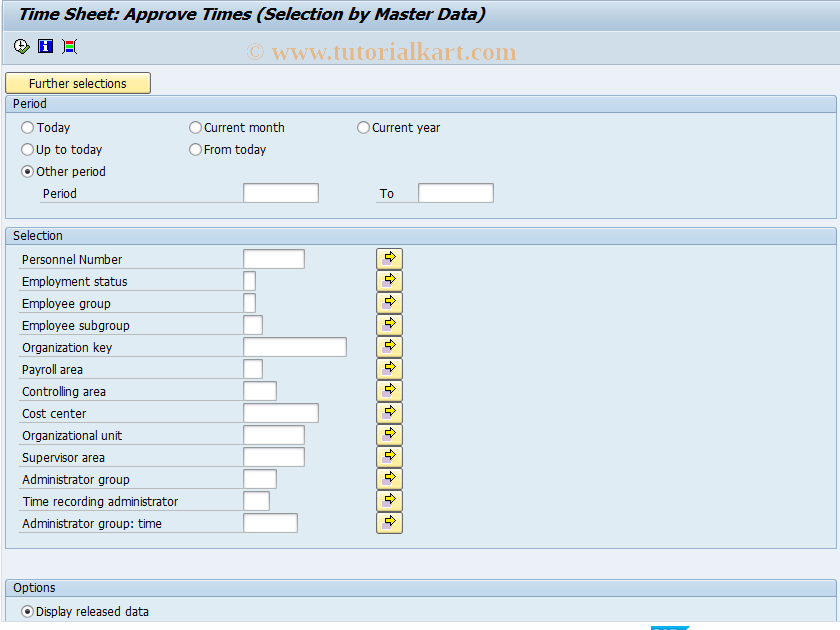
Task: Open multiple selection for Employment status
Action: [389, 280]
